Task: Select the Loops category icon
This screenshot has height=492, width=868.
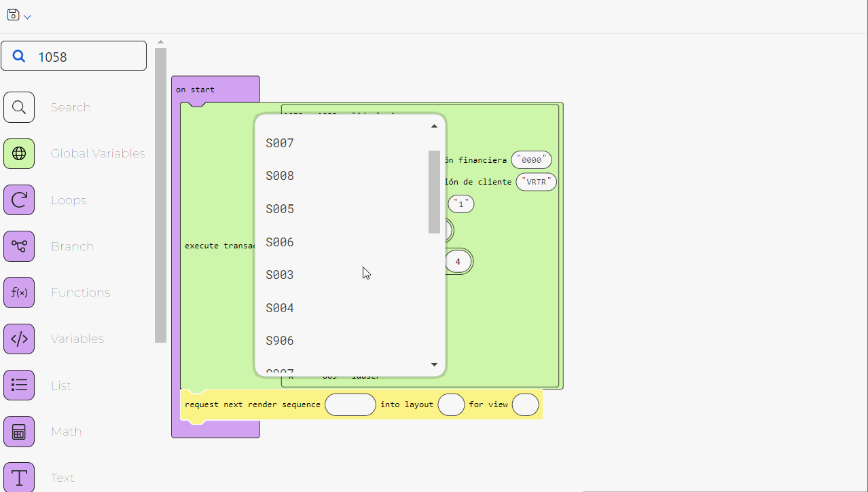Action: [x=19, y=200]
